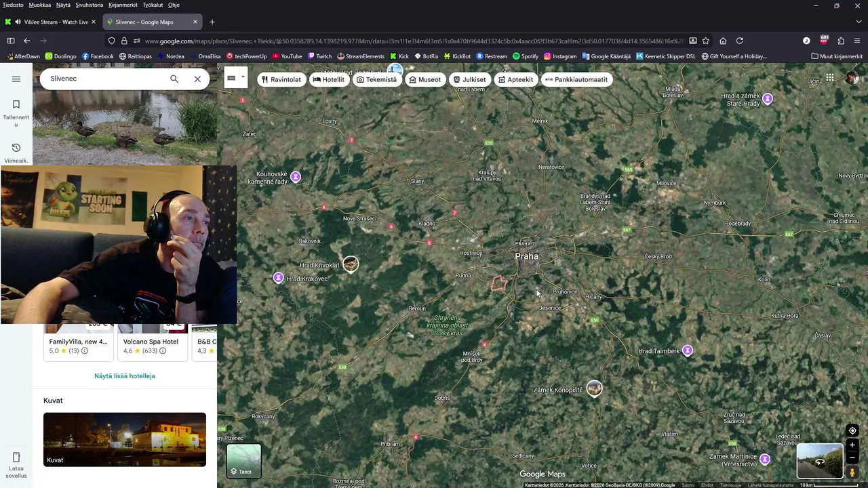Switch map layer via Tasot
The image size is (868, 488).
pos(243,461)
